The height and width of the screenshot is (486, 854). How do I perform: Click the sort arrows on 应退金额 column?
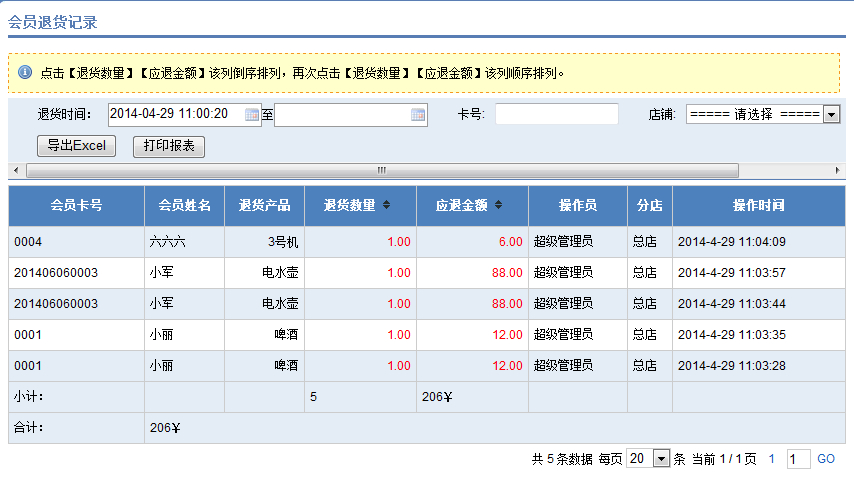(x=498, y=205)
